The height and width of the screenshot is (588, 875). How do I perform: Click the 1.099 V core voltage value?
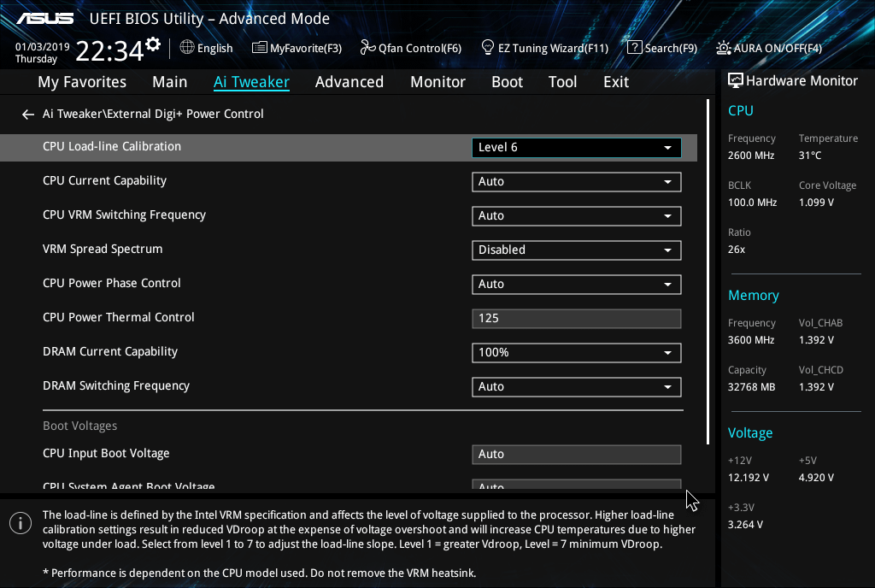(816, 203)
